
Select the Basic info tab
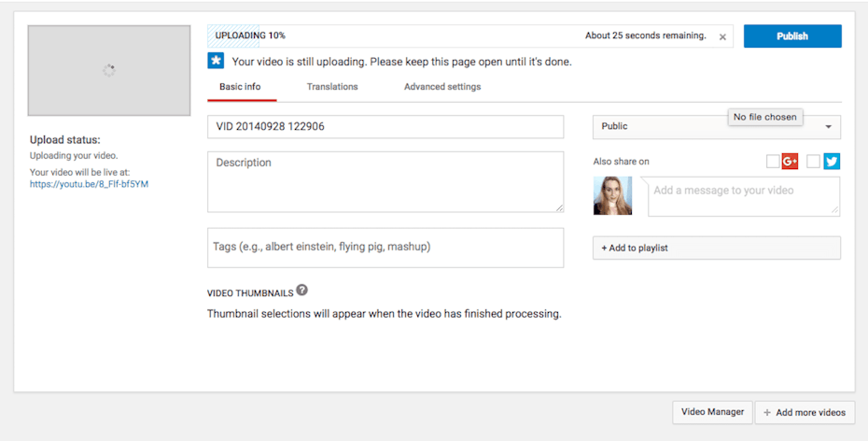click(x=240, y=87)
